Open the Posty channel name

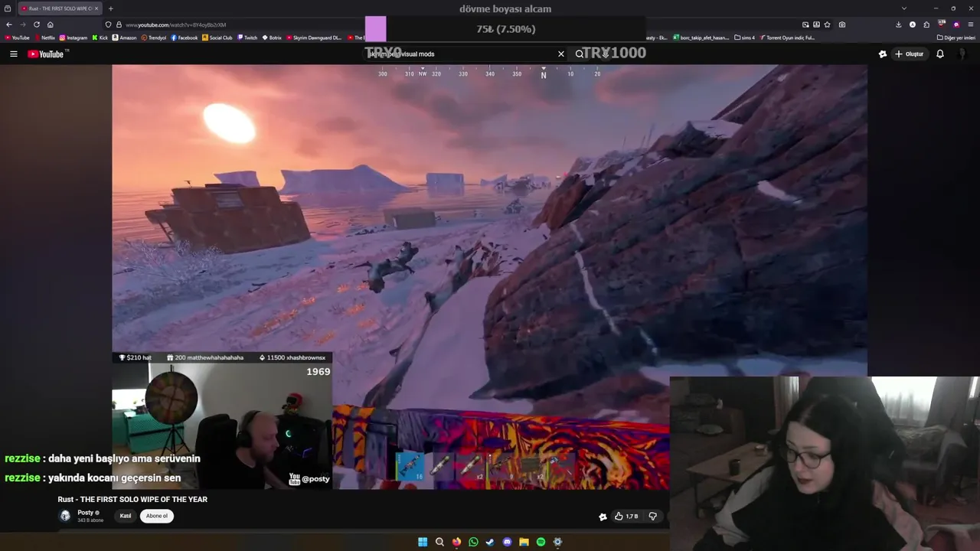pos(85,513)
